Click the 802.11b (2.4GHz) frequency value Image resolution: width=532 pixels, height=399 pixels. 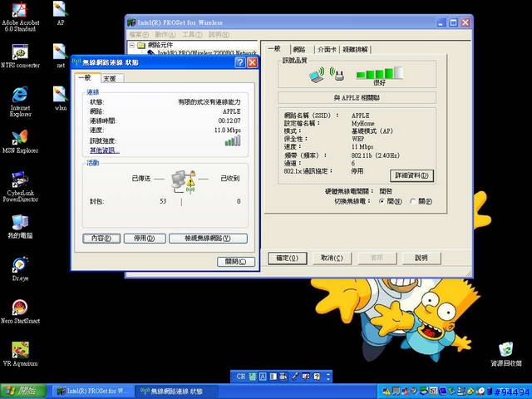376,155
